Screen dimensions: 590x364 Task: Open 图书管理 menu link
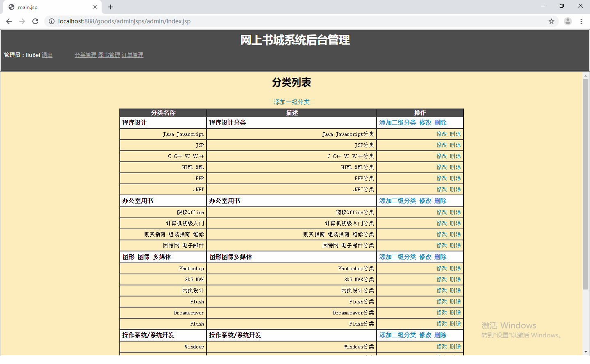point(109,55)
